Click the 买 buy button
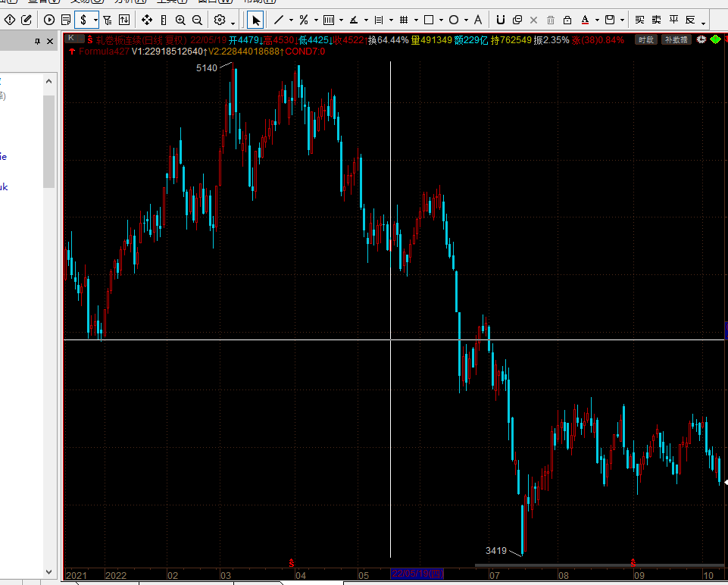This screenshot has width=728, height=585. click(x=640, y=20)
